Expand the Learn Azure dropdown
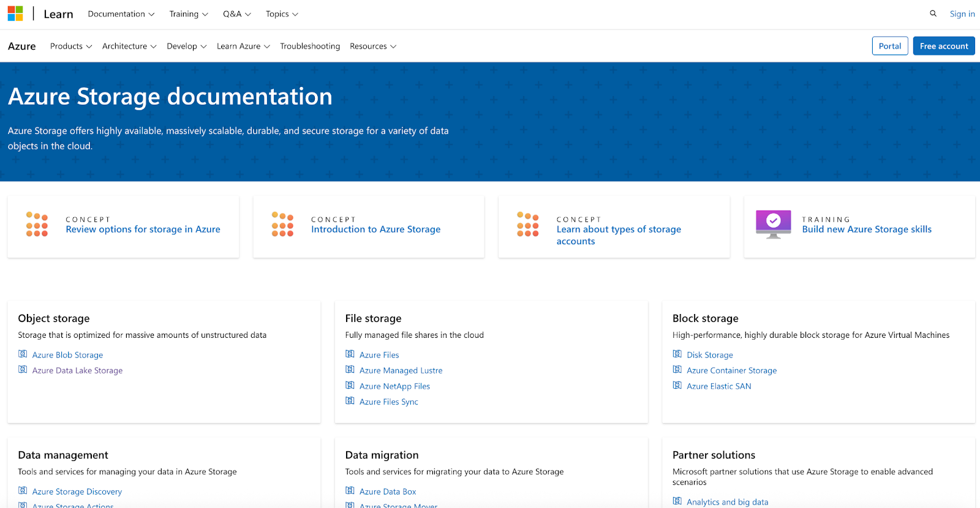 pyautogui.click(x=243, y=46)
